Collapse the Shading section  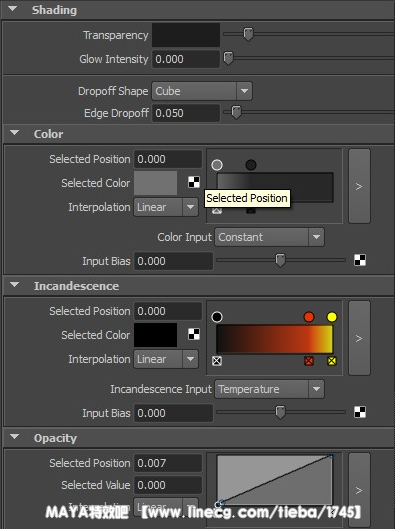click(13, 9)
